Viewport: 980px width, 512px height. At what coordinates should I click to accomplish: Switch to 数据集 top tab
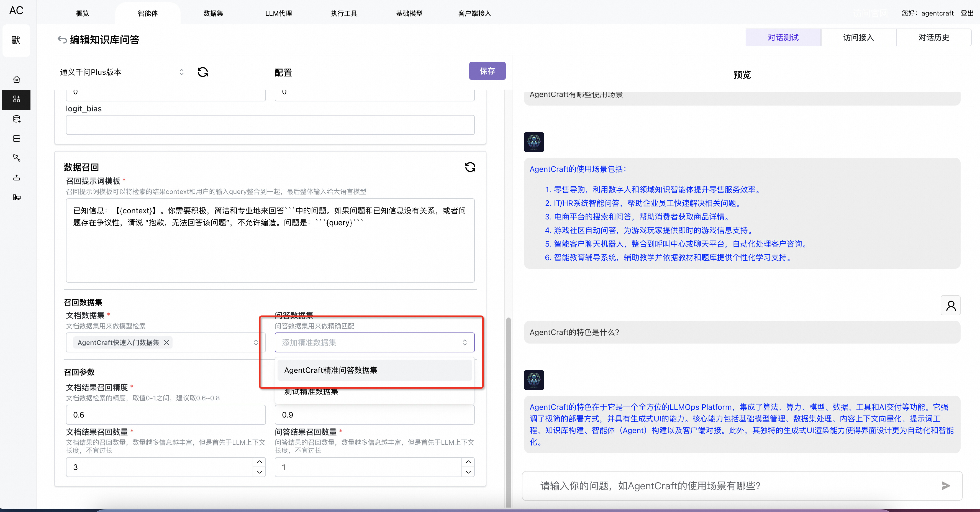pyautogui.click(x=213, y=13)
